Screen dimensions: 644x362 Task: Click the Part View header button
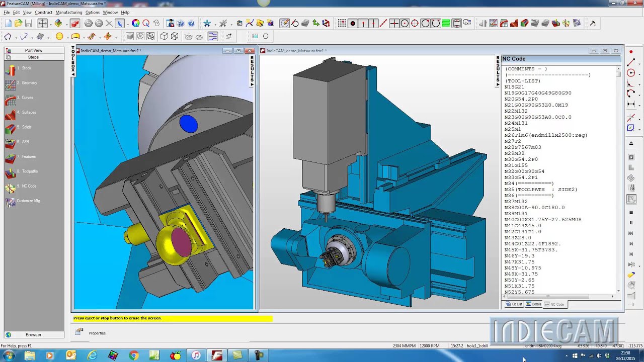click(x=34, y=50)
